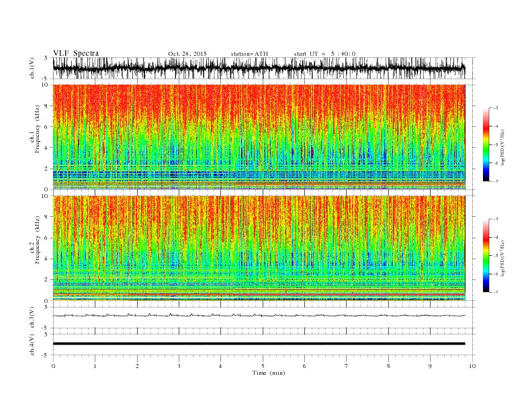Click the "station=ATH" header label
The width and height of the screenshot is (532, 411).
249,54
